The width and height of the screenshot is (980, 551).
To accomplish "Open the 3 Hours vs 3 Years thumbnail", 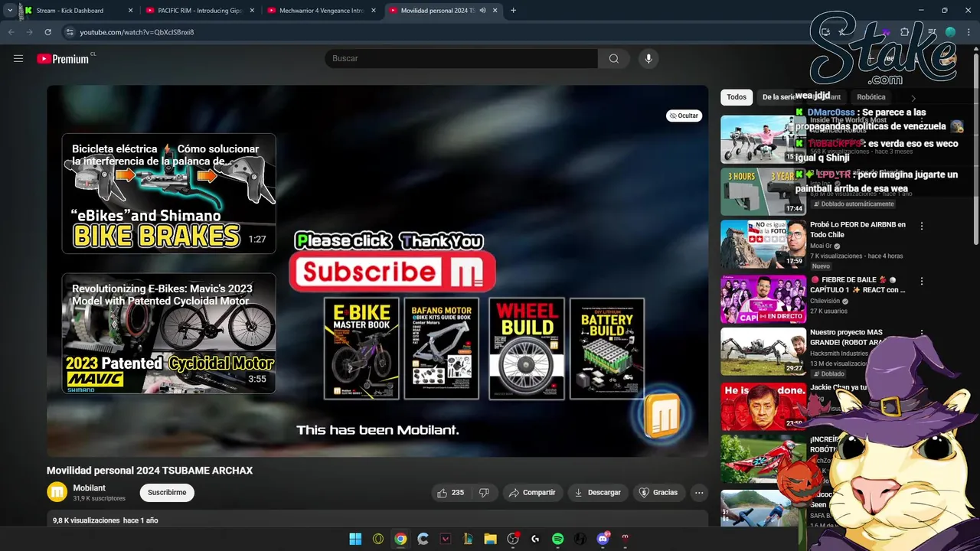I will (x=763, y=192).
